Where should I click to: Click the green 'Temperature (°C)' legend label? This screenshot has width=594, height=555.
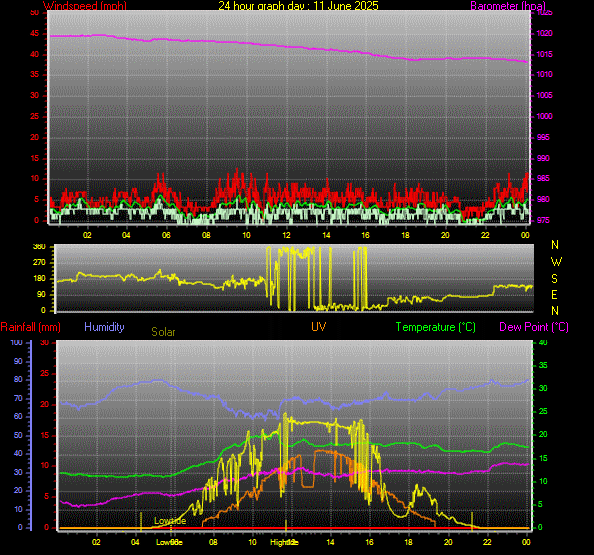point(436,327)
